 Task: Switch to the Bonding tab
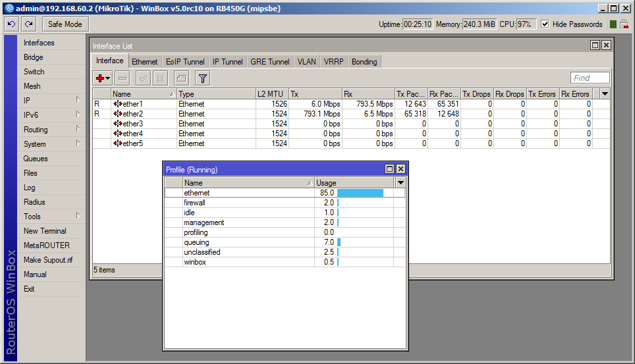[364, 62]
